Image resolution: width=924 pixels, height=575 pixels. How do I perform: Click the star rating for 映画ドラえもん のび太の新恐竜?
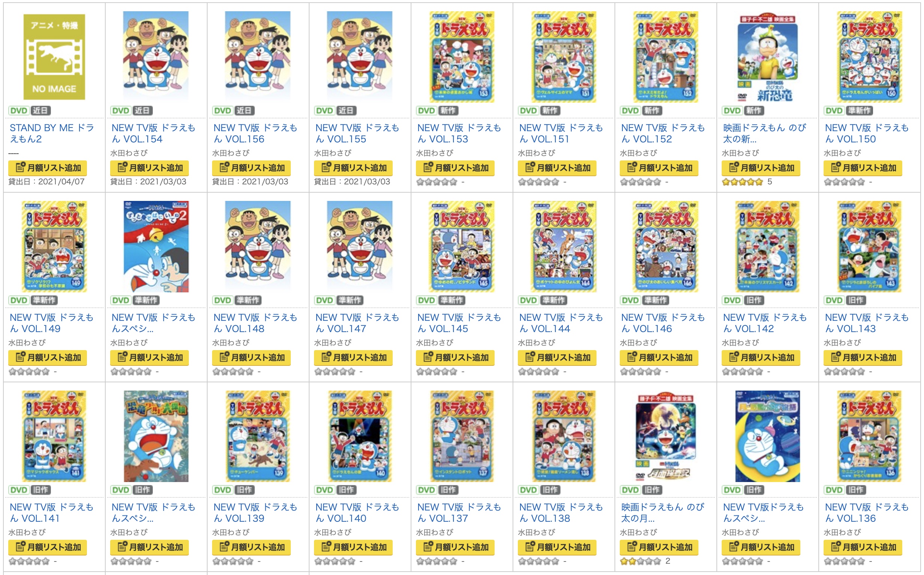(742, 182)
